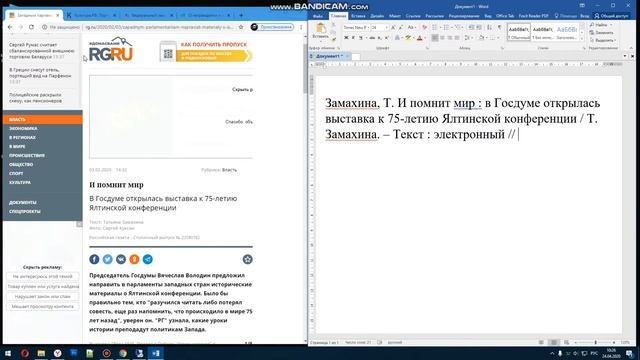640x360 pixels.
Task: Share article via VK icon
Action: tap(121, 259)
